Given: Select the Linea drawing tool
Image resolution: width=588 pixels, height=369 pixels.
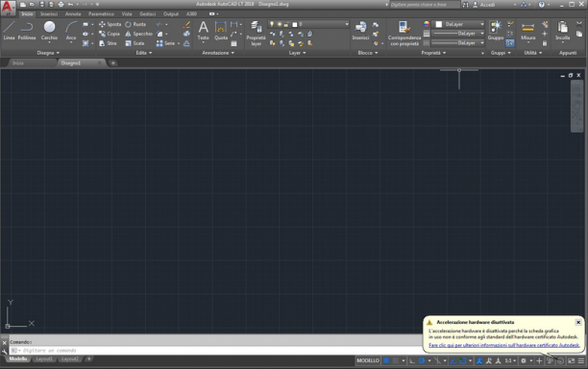Looking at the screenshot, I should [x=9, y=31].
